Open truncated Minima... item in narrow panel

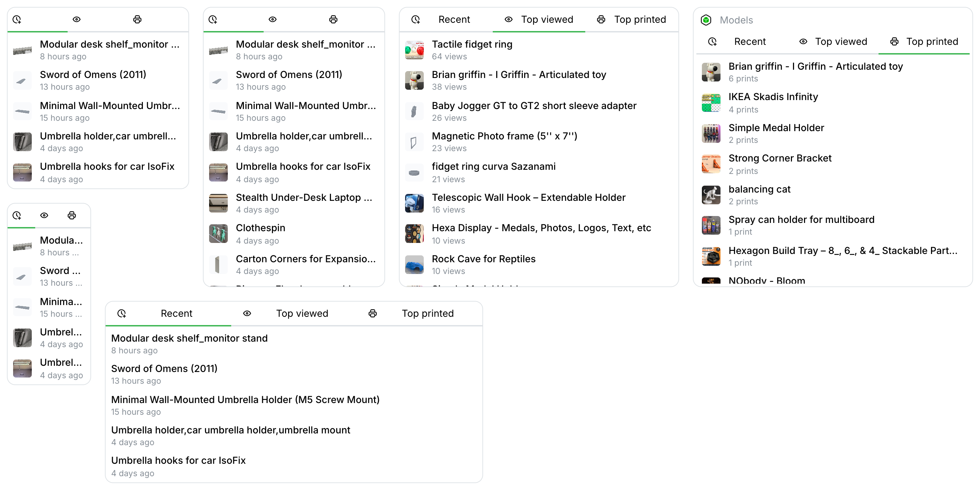tap(49, 307)
